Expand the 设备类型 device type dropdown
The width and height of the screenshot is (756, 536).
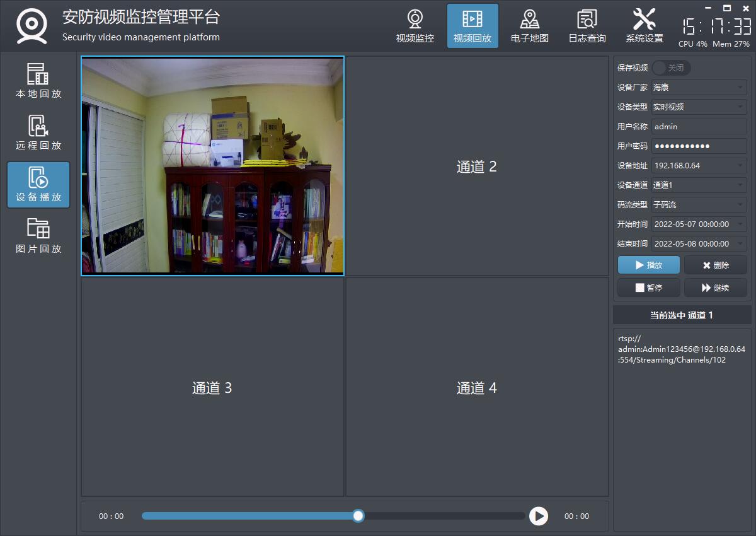tap(699, 107)
